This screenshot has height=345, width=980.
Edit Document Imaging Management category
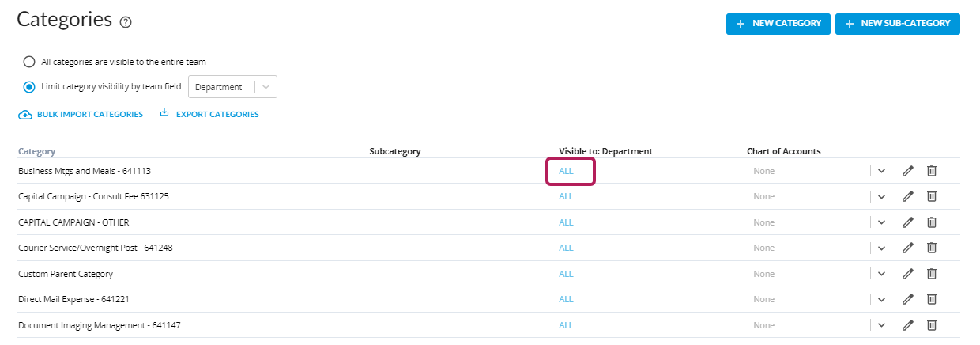908,324
